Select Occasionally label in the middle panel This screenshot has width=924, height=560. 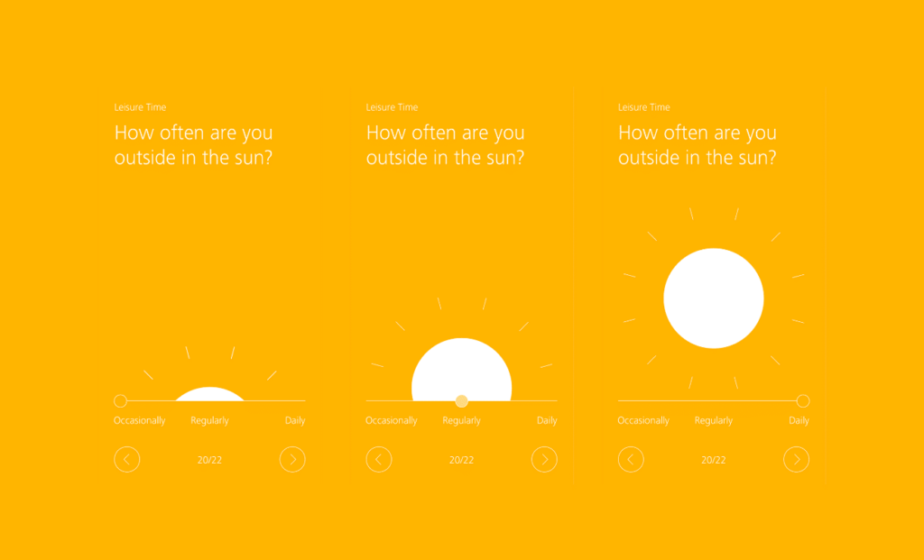[392, 420]
